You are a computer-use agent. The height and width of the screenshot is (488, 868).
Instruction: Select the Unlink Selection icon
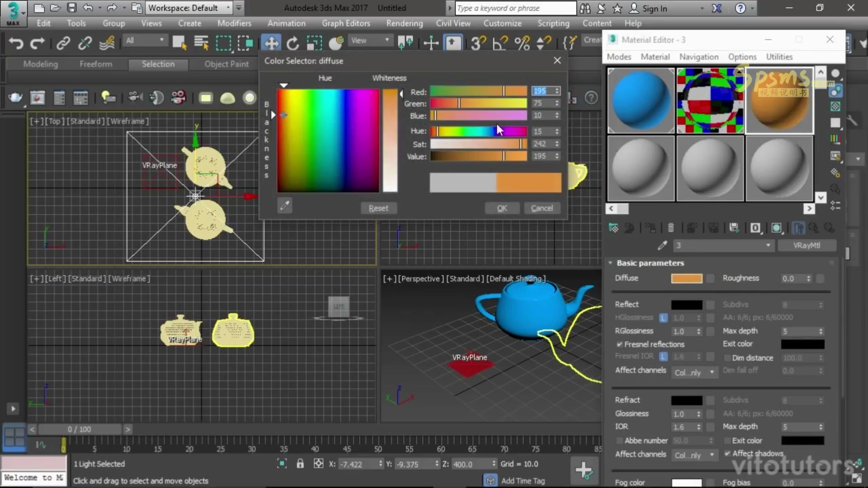pyautogui.click(x=85, y=43)
